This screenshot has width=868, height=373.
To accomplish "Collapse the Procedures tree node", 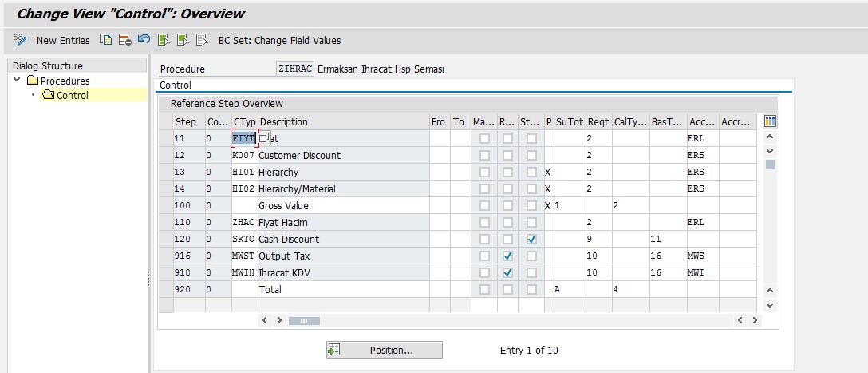I will pyautogui.click(x=18, y=81).
